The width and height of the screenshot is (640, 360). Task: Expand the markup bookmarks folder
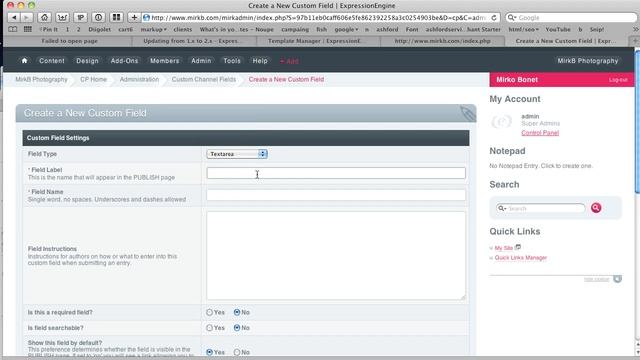(153, 29)
